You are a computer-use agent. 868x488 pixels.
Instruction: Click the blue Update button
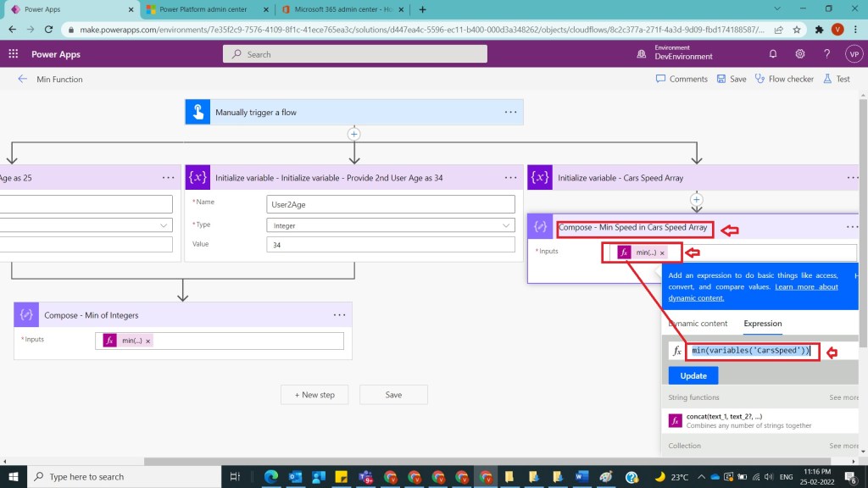[x=693, y=375]
